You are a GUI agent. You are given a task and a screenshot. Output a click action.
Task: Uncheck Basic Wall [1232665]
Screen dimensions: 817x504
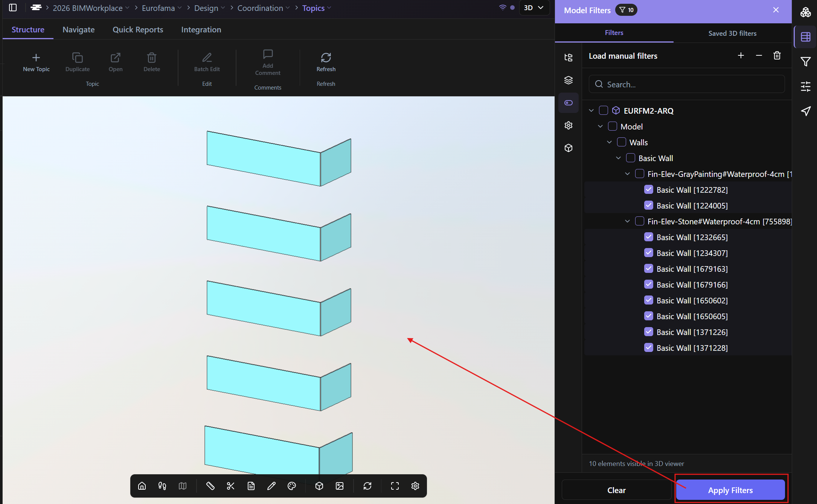click(649, 237)
